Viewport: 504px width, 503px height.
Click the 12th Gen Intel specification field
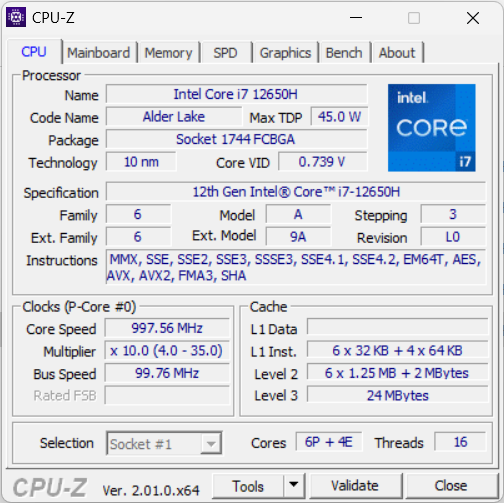click(x=296, y=192)
